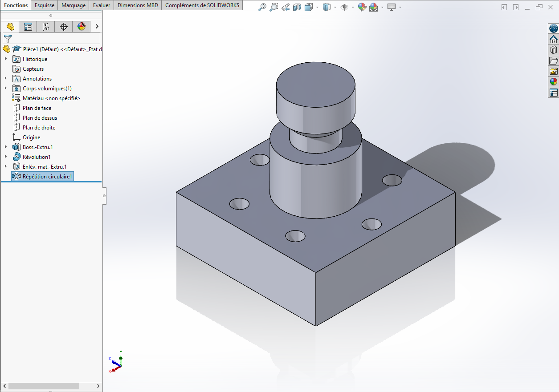Open the View Orientation dropdown arrow
The height and width of the screenshot is (392, 559).
point(317,8)
